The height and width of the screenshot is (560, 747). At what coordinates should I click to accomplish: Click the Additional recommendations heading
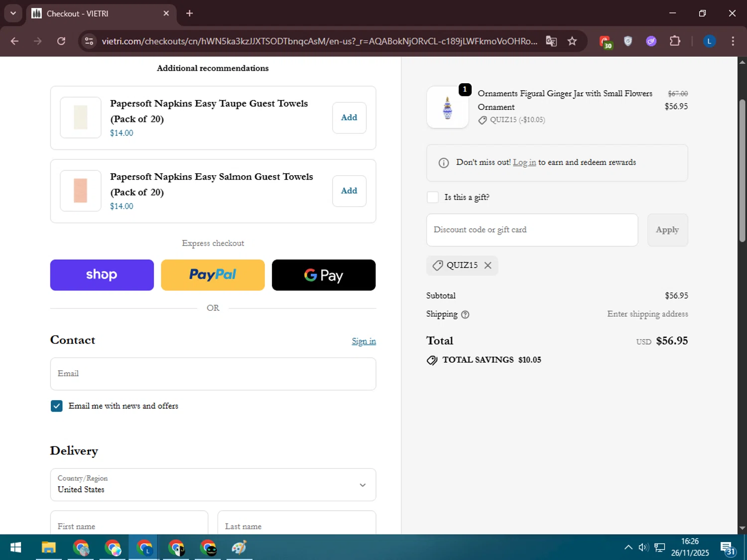[x=213, y=68]
